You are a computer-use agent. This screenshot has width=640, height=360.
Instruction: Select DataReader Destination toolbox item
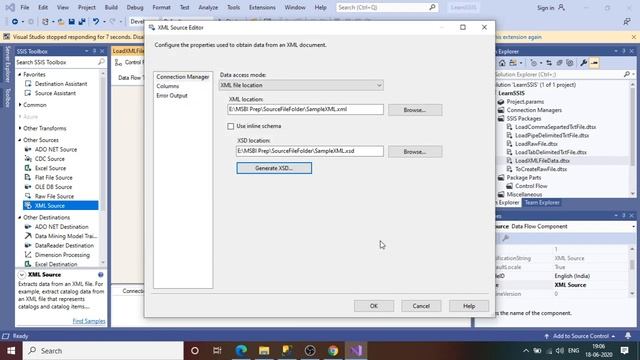64,245
